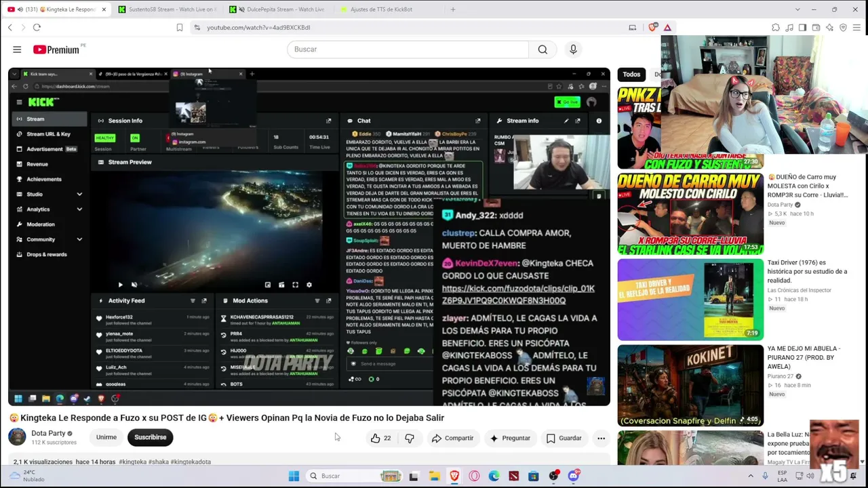Click the YouTube search magnifier button
The width and height of the screenshot is (868, 488).
tap(542, 49)
